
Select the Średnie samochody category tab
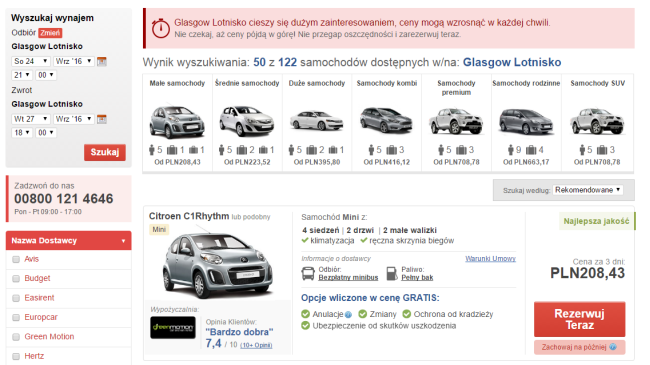[247, 122]
